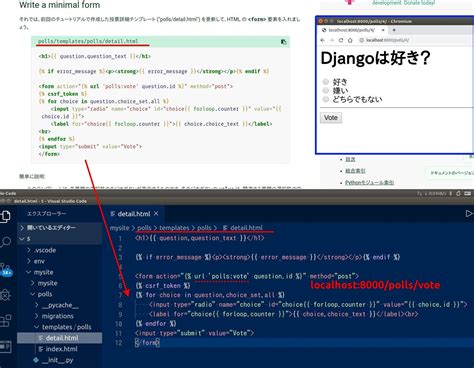The height and width of the screenshot is (368, 474).
Task: Open the Source Control view with the badge
Action: coord(6,269)
